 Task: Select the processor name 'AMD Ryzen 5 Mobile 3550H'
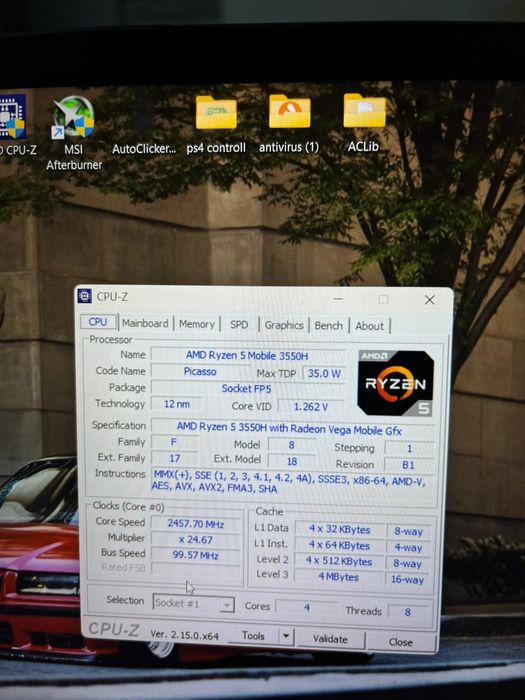tap(247, 355)
